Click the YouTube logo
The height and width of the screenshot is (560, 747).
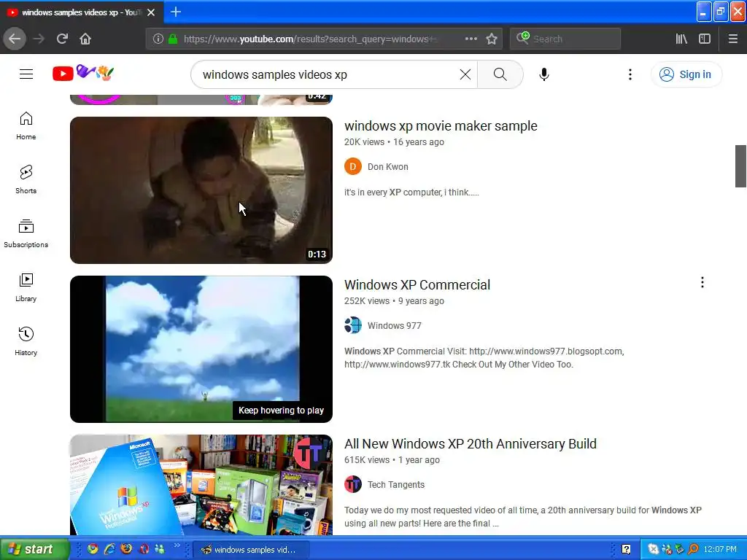click(x=83, y=74)
